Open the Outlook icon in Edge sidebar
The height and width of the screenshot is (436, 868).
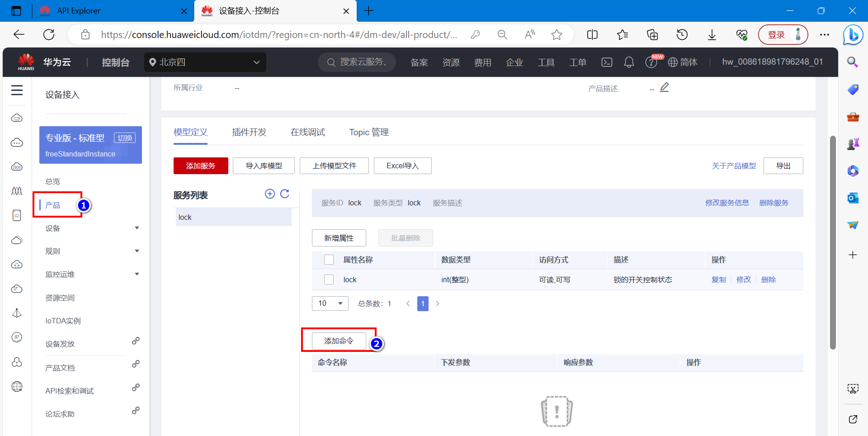tap(853, 198)
